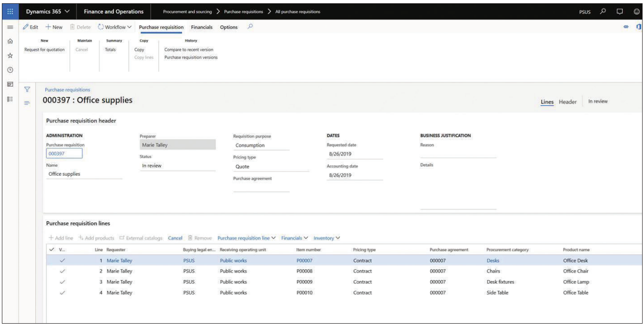Expand the Purchase requisition line menu
Image resolution: width=644 pixels, height=326 pixels.
pos(246,238)
